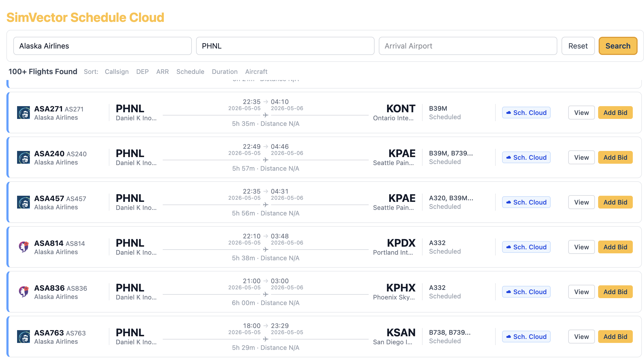The width and height of the screenshot is (644, 360).
Task: Click the Hawaiian logo for ASA836
Action: pos(23,292)
